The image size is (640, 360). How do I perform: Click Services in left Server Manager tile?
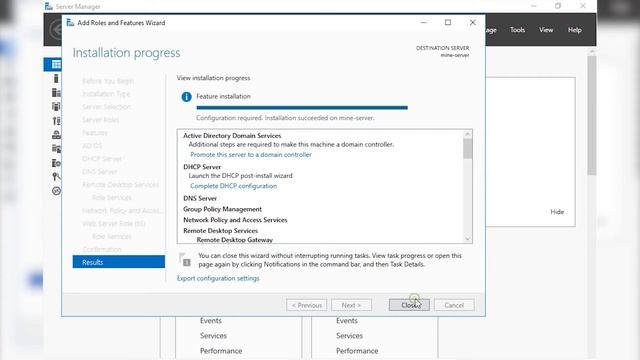pyautogui.click(x=213, y=336)
